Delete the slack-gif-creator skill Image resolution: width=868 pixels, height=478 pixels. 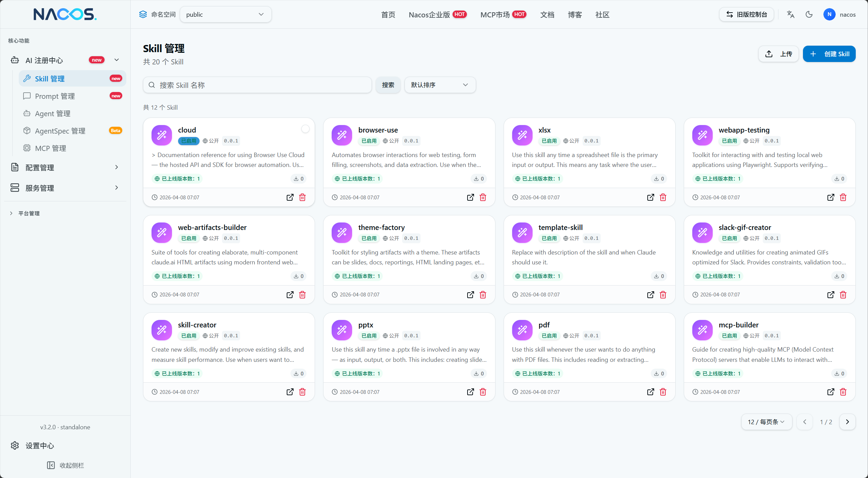(x=843, y=295)
